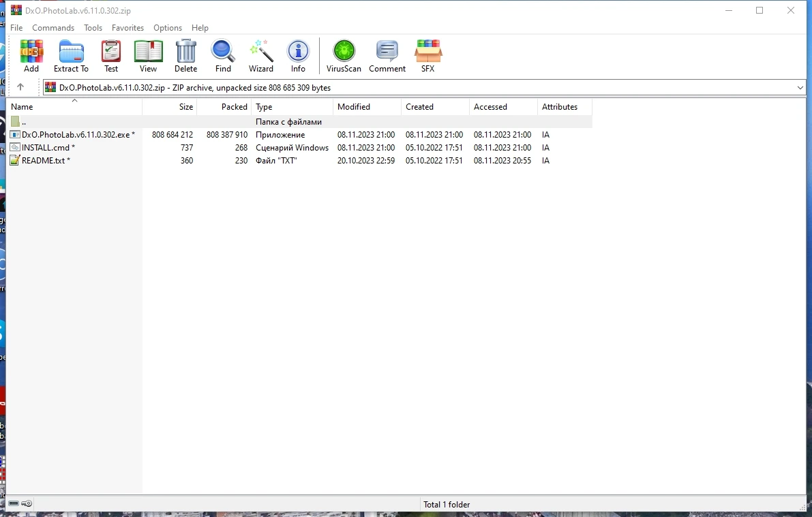Screen dimensions: 812x517
Task: Click the Приложение type cell
Action: 280,135
